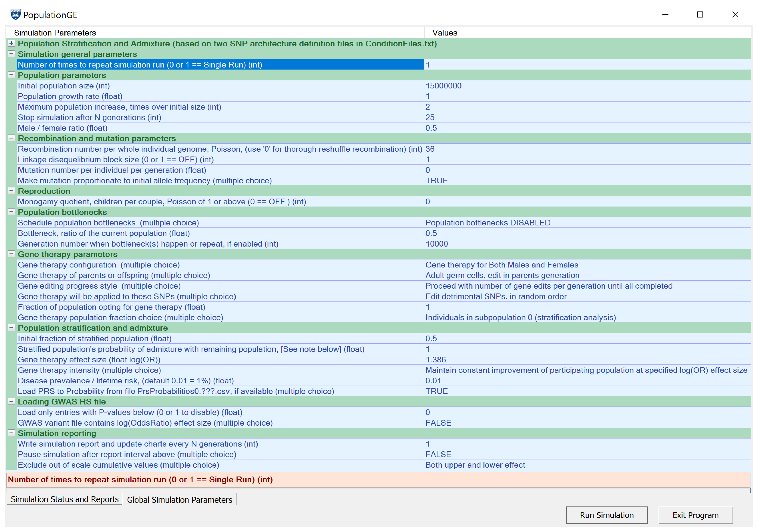Edit Male / female ratio value 0.5

tap(587, 128)
